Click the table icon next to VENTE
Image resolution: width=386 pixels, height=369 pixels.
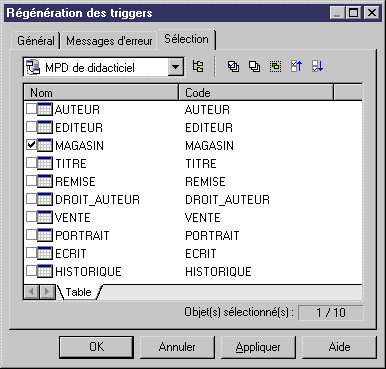(x=45, y=217)
